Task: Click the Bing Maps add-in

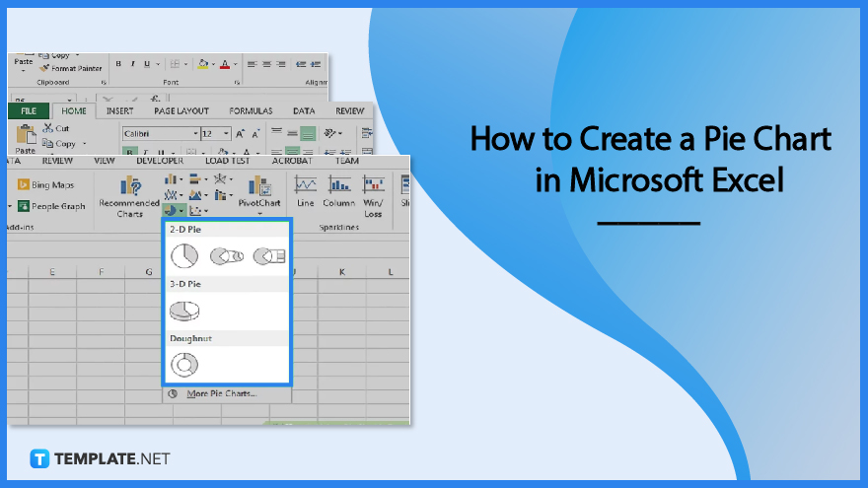Action: pos(45,184)
